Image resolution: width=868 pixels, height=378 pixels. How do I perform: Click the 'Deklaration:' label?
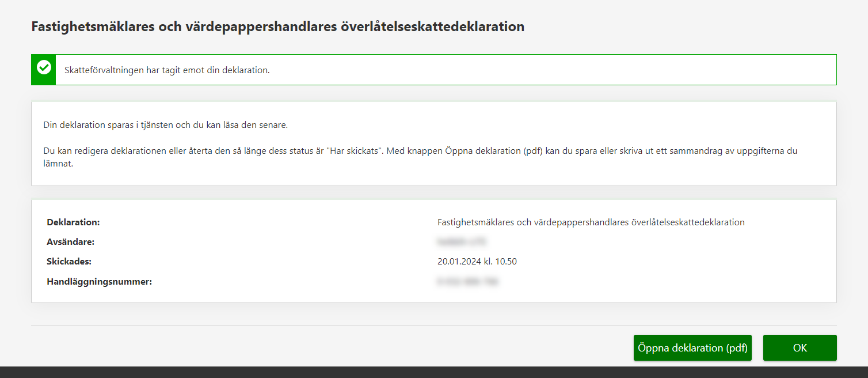click(73, 222)
